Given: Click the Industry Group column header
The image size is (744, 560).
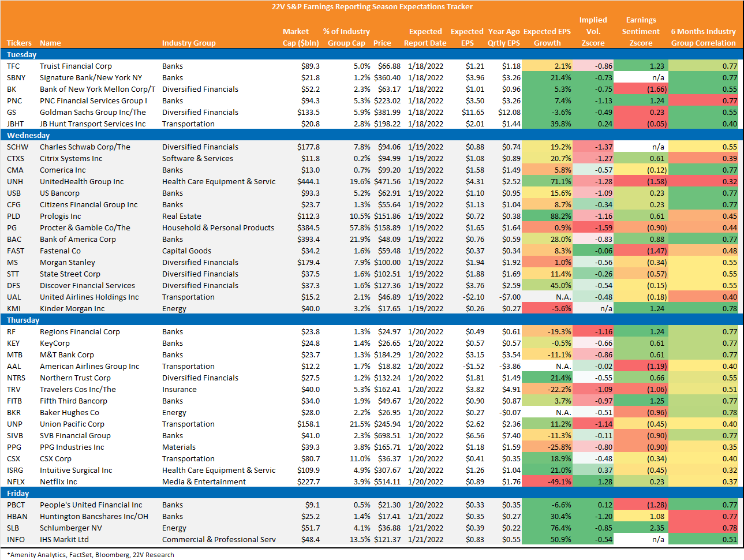Looking at the screenshot, I should pos(189,43).
